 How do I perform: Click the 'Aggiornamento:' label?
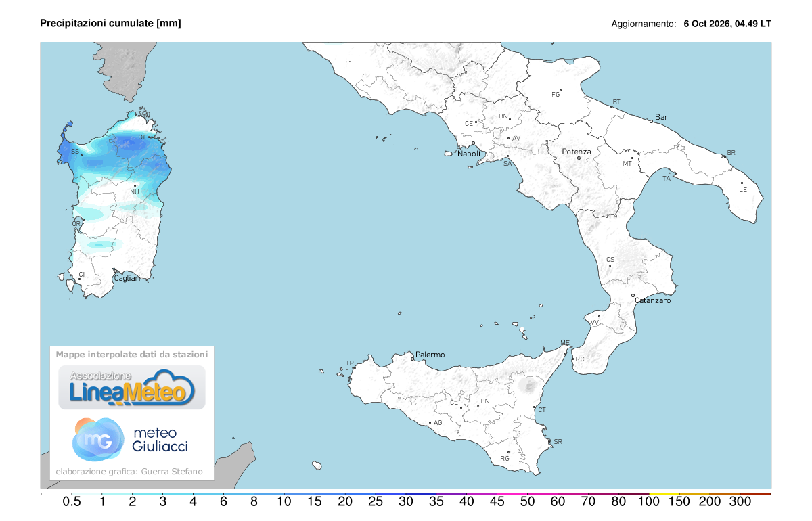pos(644,24)
